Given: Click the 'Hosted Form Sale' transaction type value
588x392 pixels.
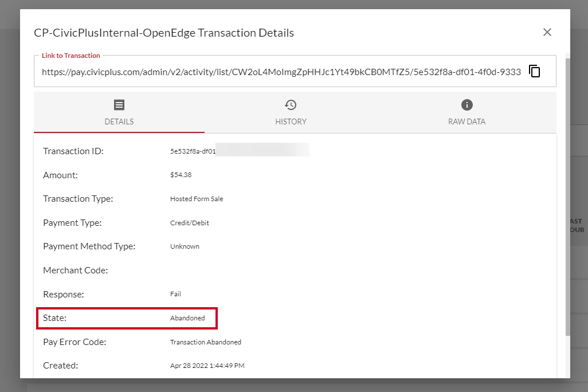Looking at the screenshot, I should pos(197,199).
